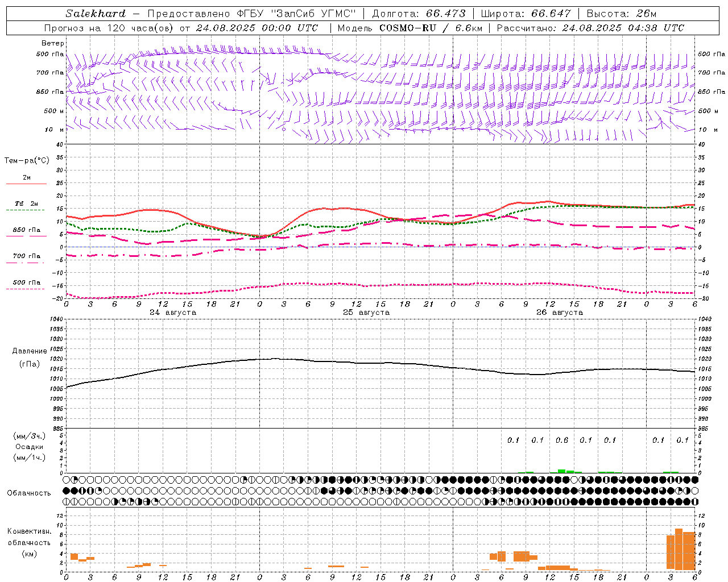
Task: Click the Salekhard station title
Action: coord(96,14)
